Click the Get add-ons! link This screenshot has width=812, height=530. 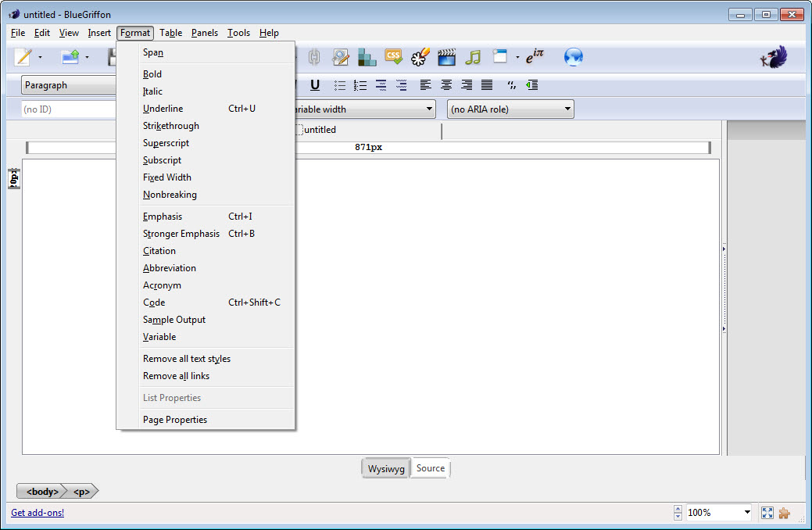(38, 513)
